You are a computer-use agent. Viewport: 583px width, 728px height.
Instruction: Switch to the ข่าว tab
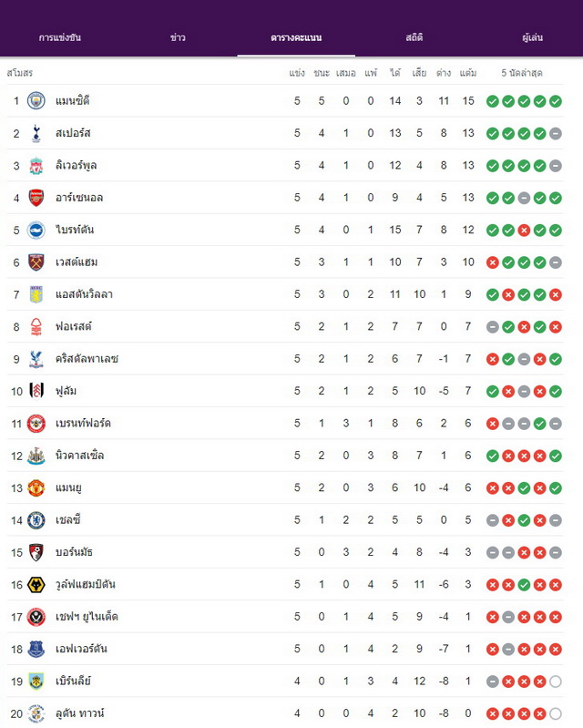pyautogui.click(x=178, y=37)
